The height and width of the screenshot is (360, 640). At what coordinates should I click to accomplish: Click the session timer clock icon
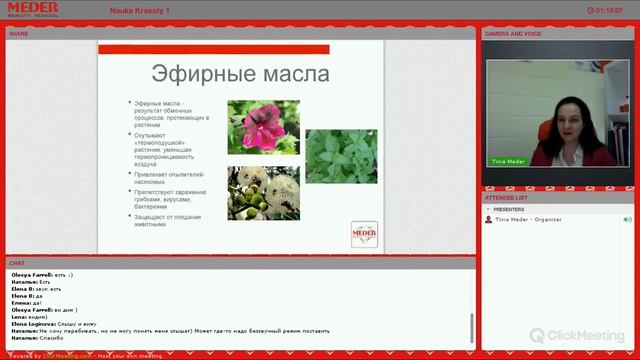pos(590,11)
